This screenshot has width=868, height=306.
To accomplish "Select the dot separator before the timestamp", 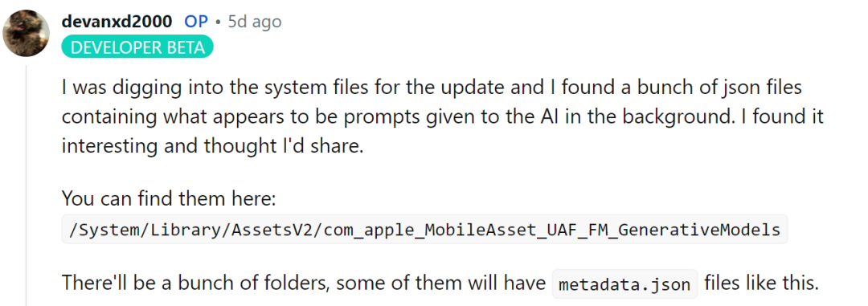I will tap(218, 22).
